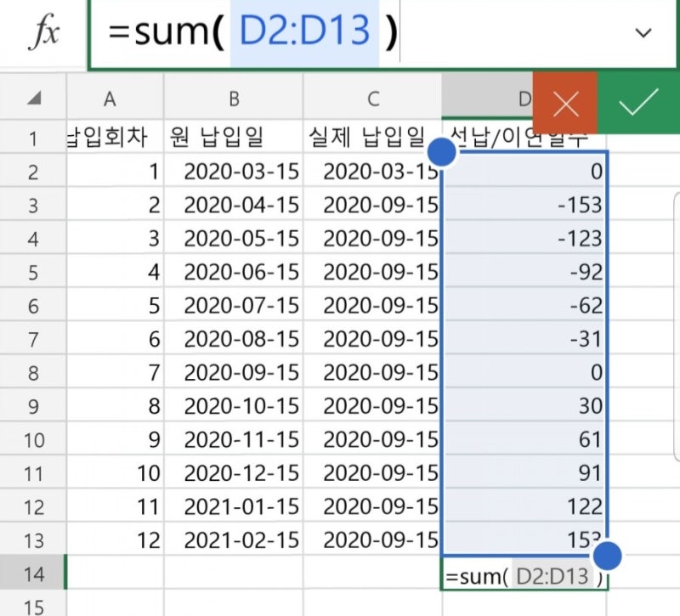The width and height of the screenshot is (680, 616).
Task: Select installment number 7 in column A
Action: click(116, 372)
